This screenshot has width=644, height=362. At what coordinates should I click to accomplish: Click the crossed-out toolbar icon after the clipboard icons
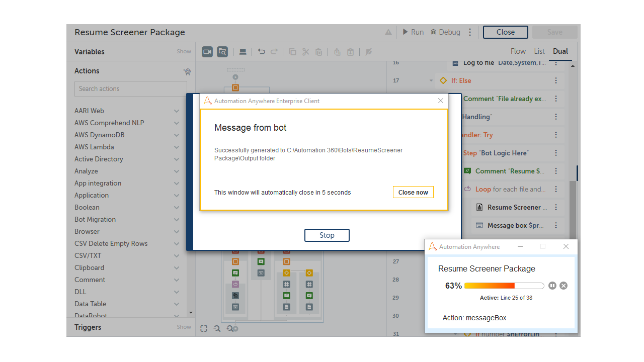[369, 52]
